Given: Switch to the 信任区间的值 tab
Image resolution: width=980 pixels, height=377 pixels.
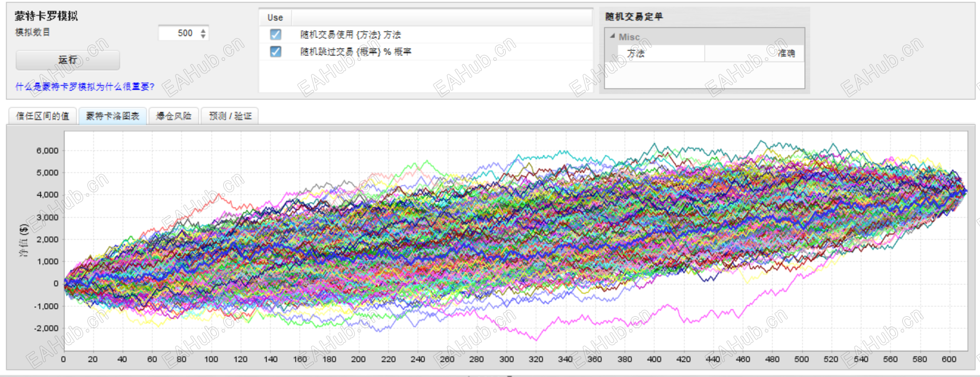Looking at the screenshot, I should coord(42,116).
